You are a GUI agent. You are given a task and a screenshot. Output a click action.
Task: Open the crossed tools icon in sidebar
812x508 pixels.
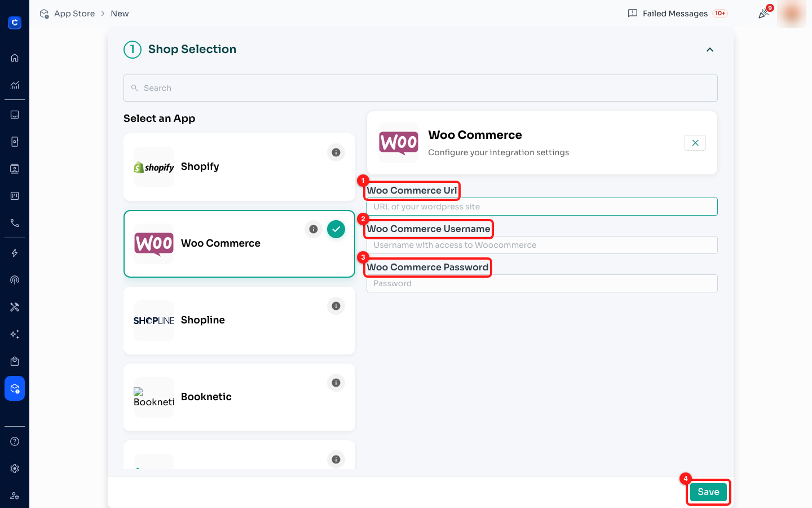coord(15,307)
